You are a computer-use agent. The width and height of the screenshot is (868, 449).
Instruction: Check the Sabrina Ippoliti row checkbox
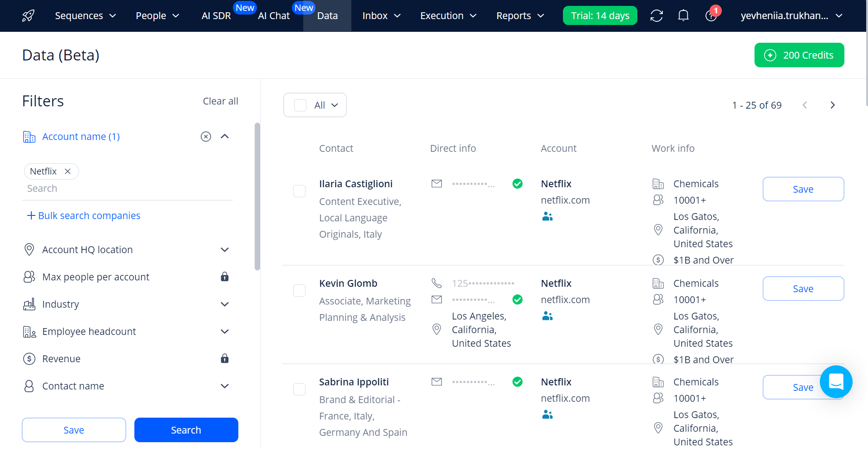click(x=300, y=389)
